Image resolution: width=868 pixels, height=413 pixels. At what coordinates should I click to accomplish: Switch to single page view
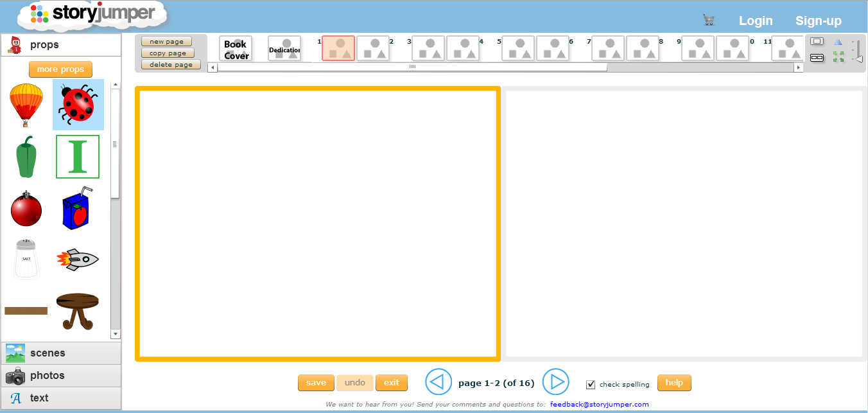click(817, 41)
